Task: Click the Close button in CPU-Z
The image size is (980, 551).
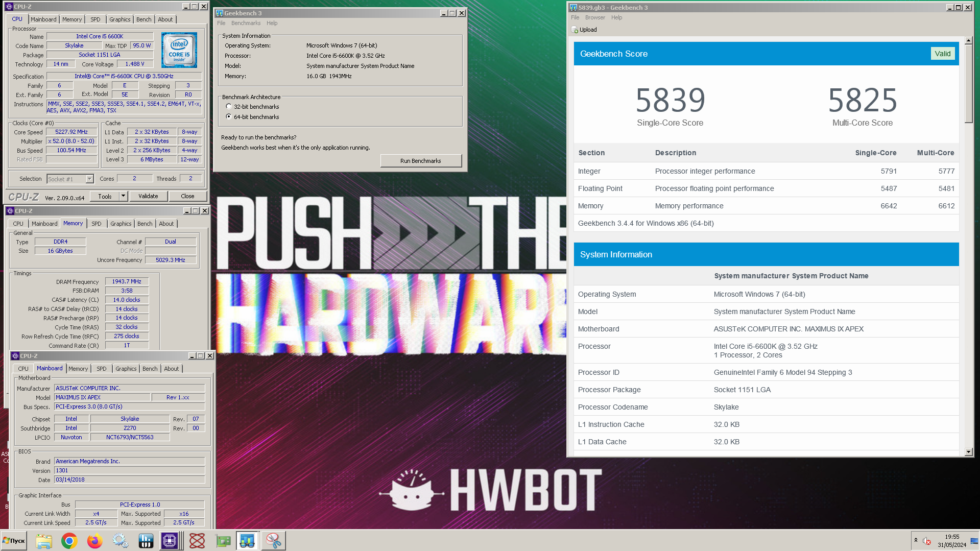Action: [x=187, y=196]
